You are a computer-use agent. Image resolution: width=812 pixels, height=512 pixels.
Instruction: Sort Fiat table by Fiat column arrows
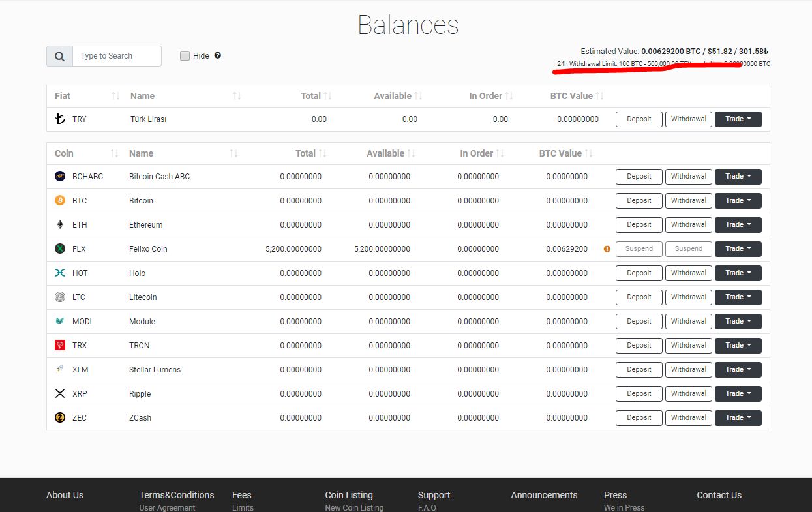(x=115, y=96)
